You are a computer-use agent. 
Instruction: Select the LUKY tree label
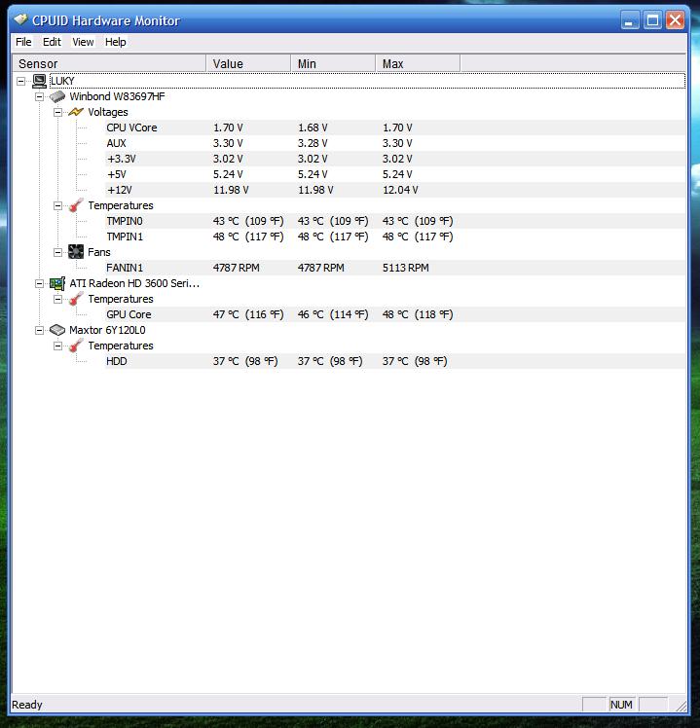coord(62,81)
